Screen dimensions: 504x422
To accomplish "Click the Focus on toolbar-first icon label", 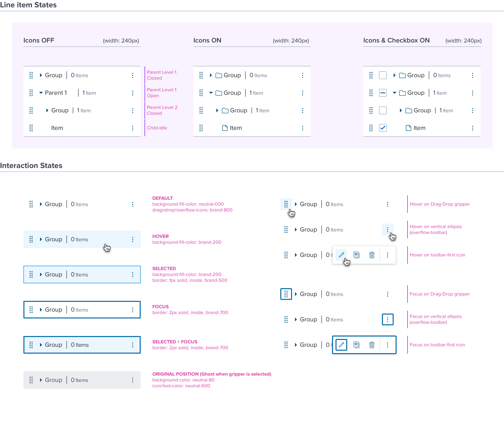I will pos(437,345).
